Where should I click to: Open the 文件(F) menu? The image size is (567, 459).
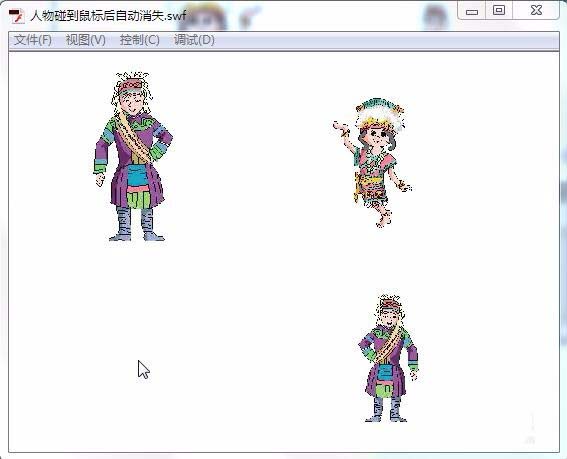[33, 40]
